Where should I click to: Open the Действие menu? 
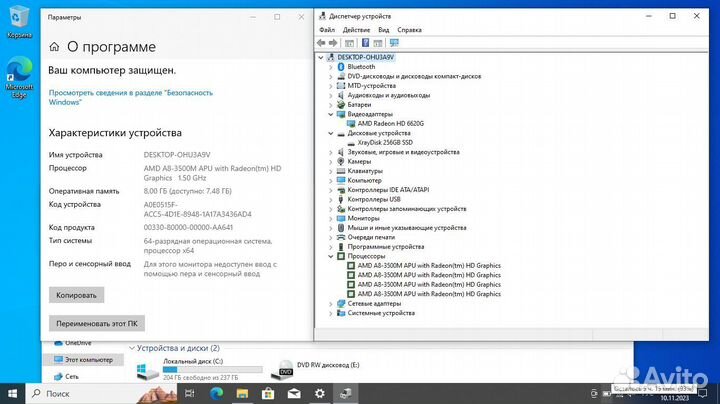click(x=356, y=30)
